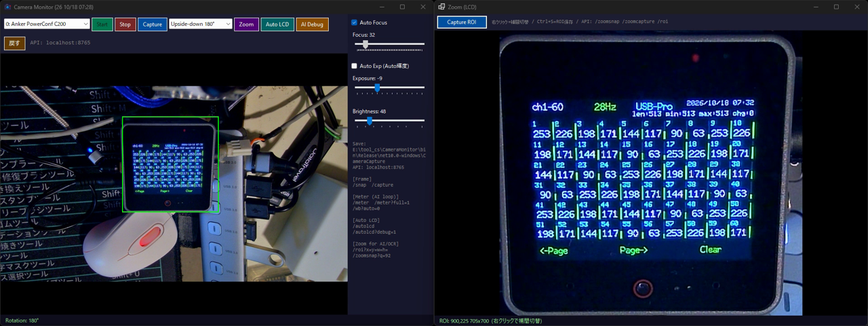Click the Camera Monitor app icon in its title bar

point(7,7)
